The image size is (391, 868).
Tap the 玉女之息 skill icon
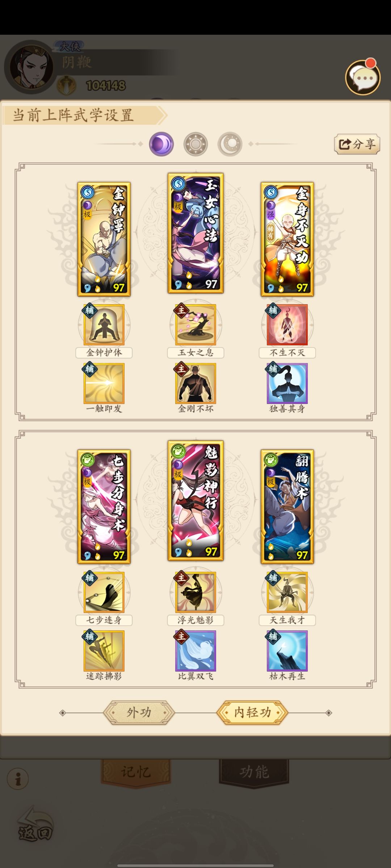tap(195, 324)
